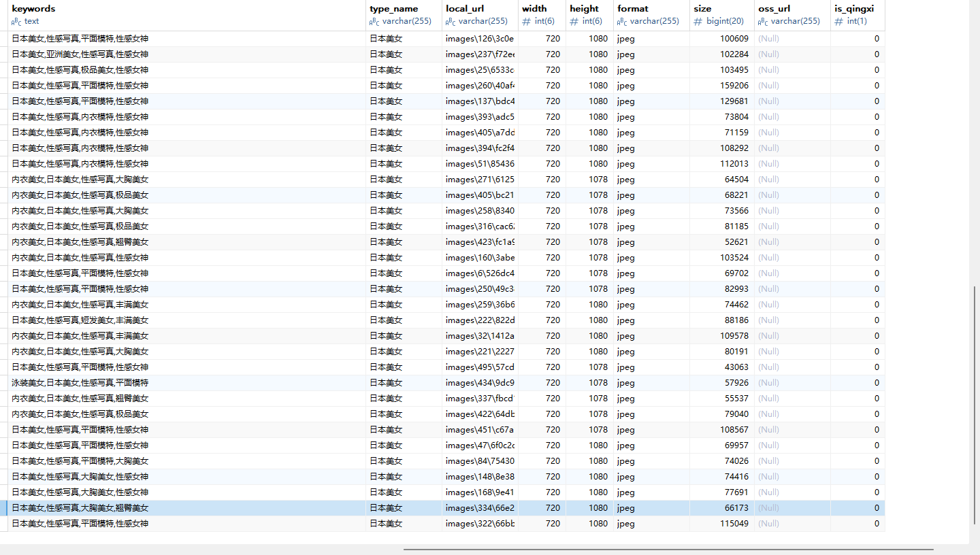Click the is_qingxi column header
This screenshot has height=555, width=980.
pos(858,15)
